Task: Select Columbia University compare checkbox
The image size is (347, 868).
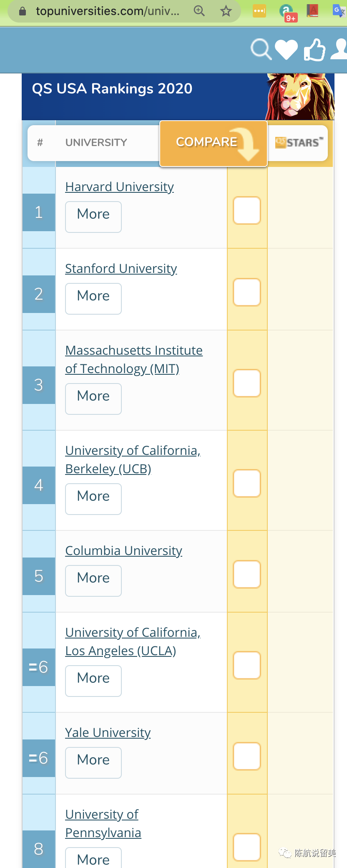Action: point(247,574)
